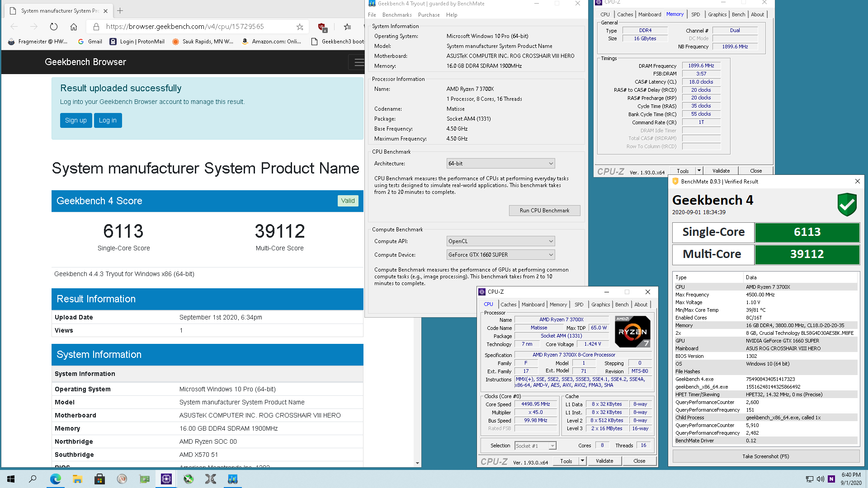The width and height of the screenshot is (868, 488).
Task: Click browser page scrollbar down arrow
Action: tap(417, 463)
